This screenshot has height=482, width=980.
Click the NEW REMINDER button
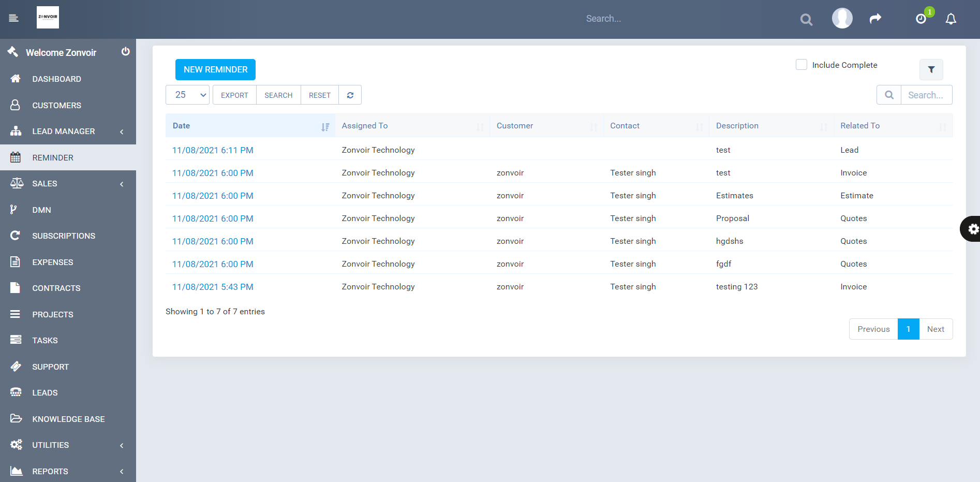tap(215, 69)
